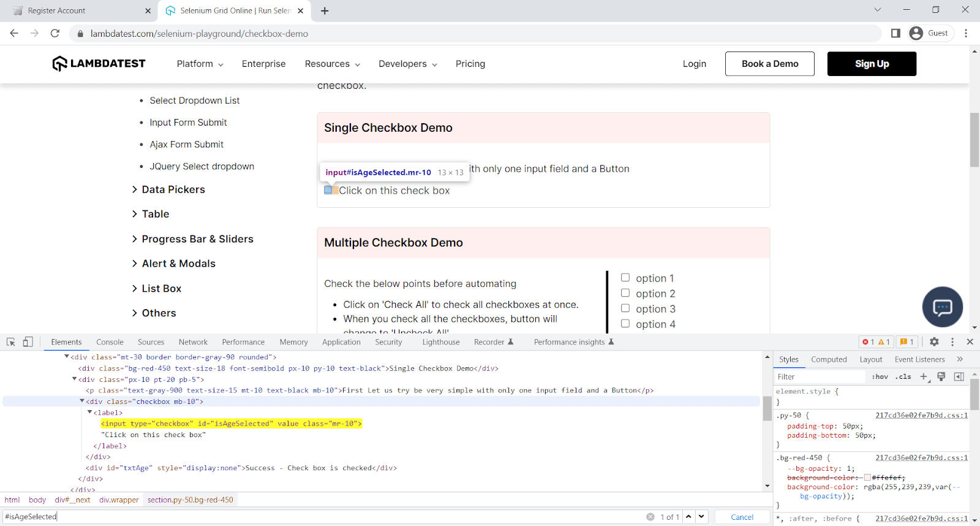Toggle the computed styles sidebar icon

(959, 376)
